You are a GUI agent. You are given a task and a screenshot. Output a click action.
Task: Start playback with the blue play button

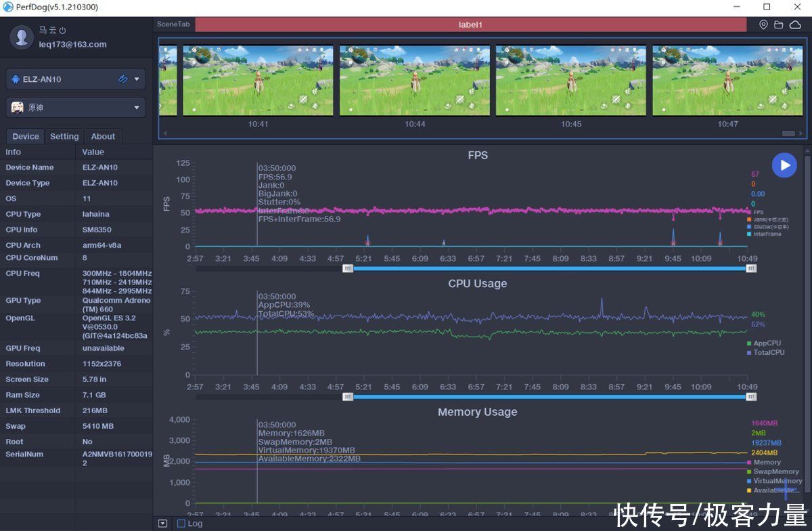(x=784, y=165)
